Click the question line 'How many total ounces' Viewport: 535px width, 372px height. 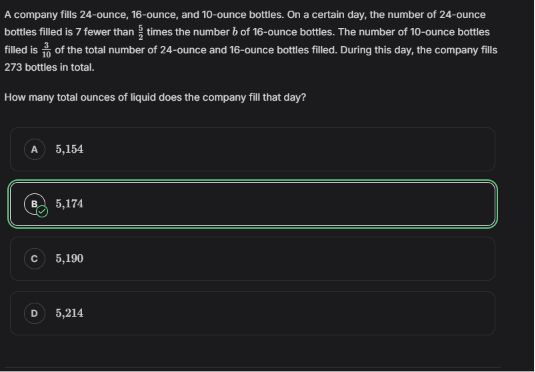(155, 97)
